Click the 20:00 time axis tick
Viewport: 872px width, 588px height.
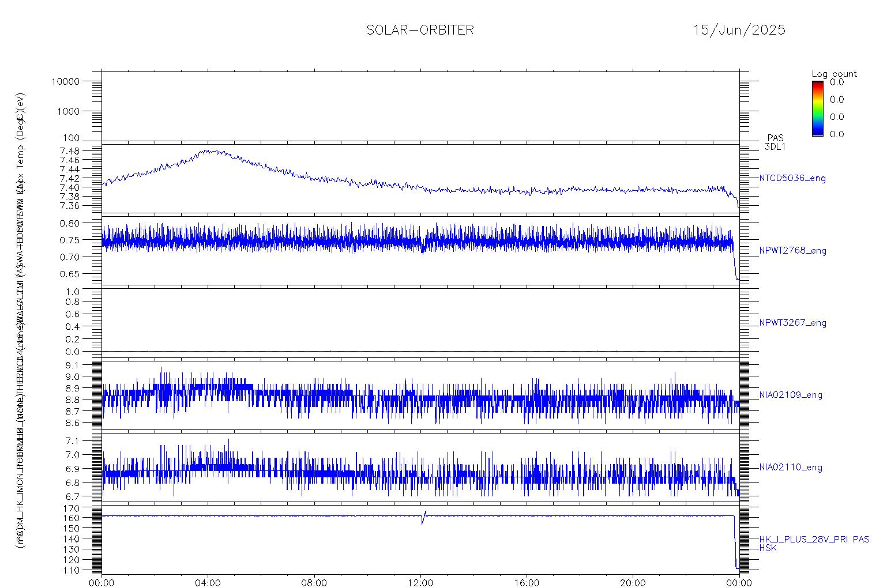tap(633, 582)
